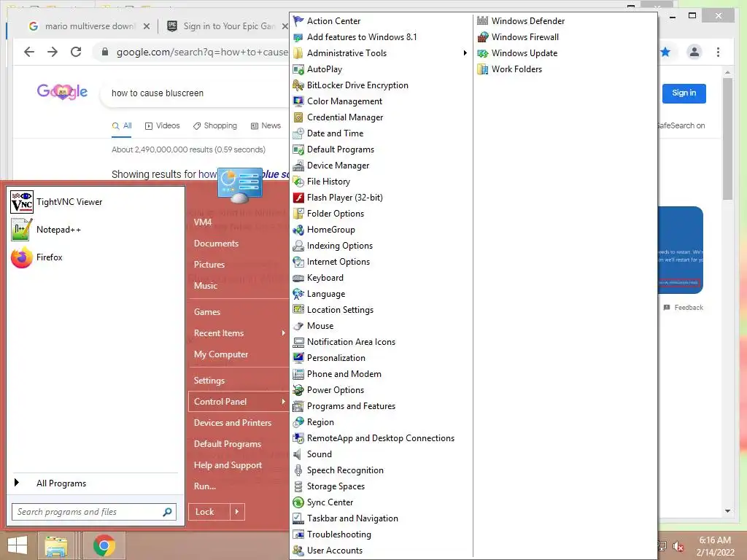Click the muted volume tray icon
Image resolution: width=747 pixels, height=560 pixels.
coord(678,547)
